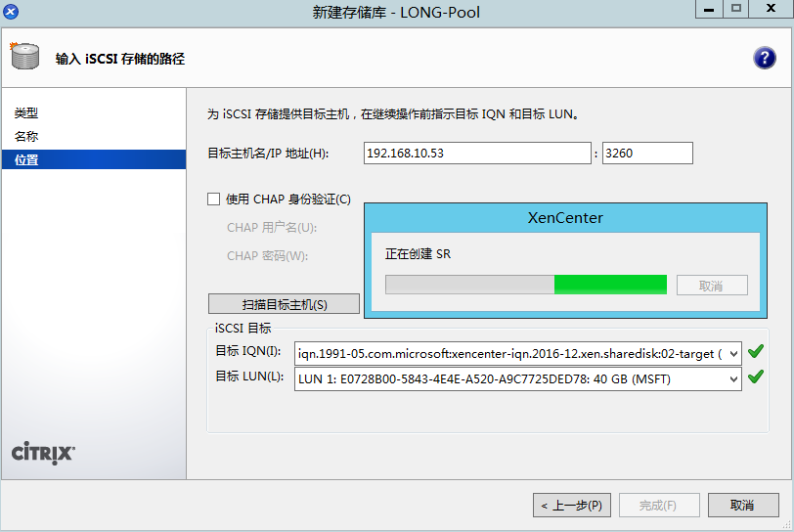The width and height of the screenshot is (794, 532).
Task: Click the target host IP address field
Action: (477, 153)
